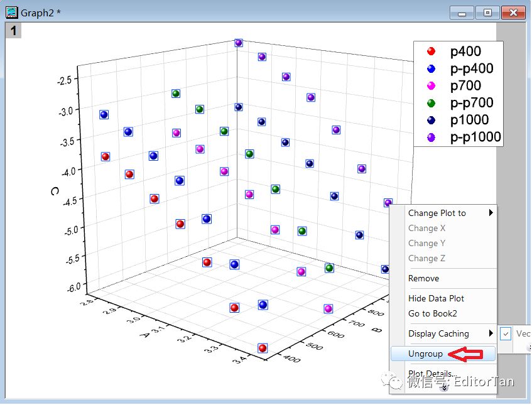The image size is (532, 405).
Task: Click the C axis title
Action: (55, 192)
